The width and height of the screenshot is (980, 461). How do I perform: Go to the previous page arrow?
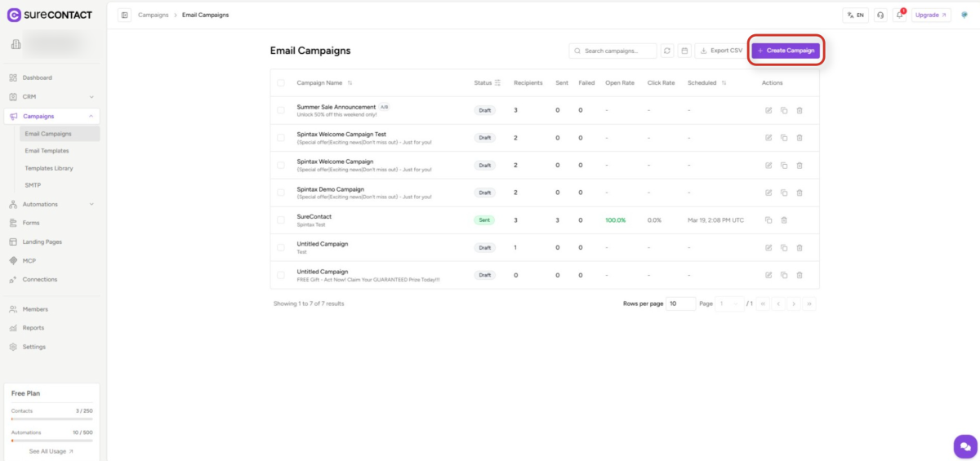(x=778, y=304)
